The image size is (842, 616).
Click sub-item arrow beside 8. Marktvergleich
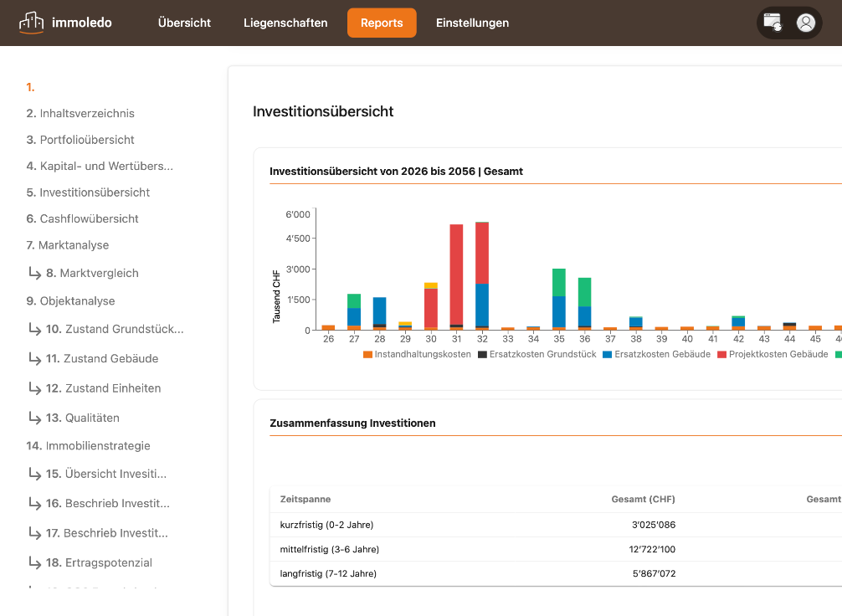[x=35, y=274]
